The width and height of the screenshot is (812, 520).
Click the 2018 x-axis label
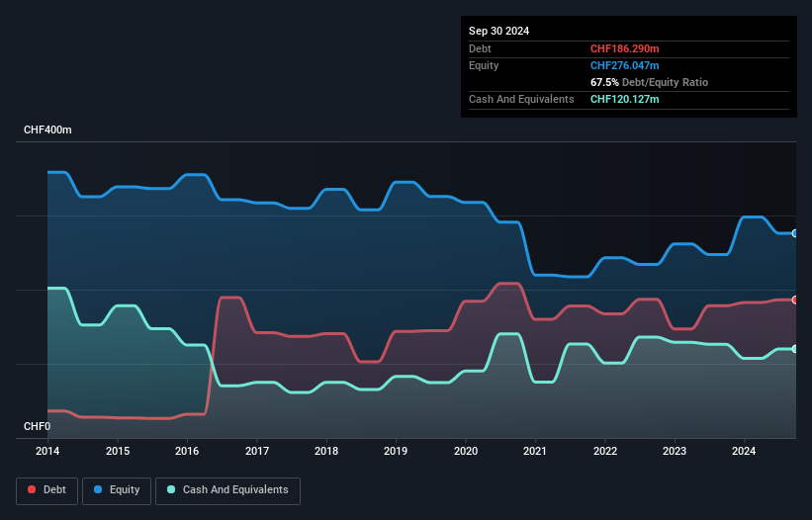click(326, 451)
